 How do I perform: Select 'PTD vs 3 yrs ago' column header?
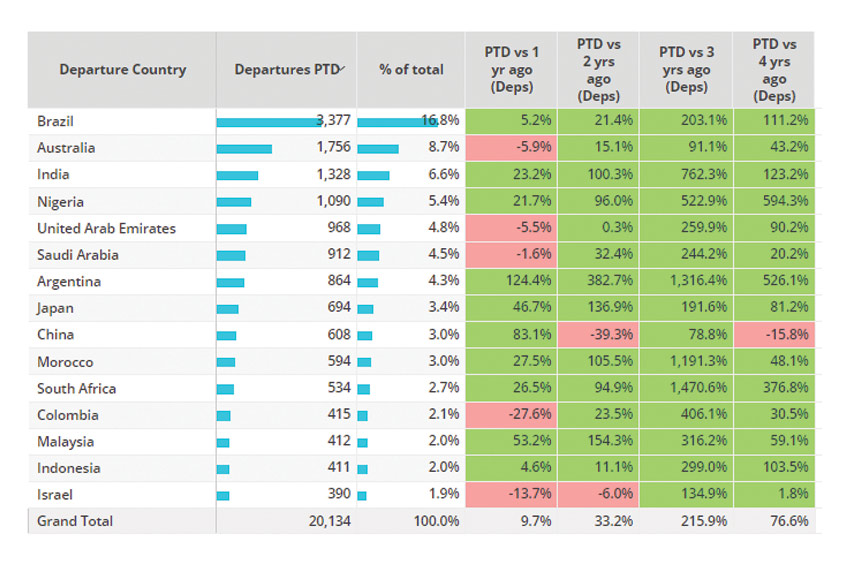pyautogui.click(x=685, y=70)
